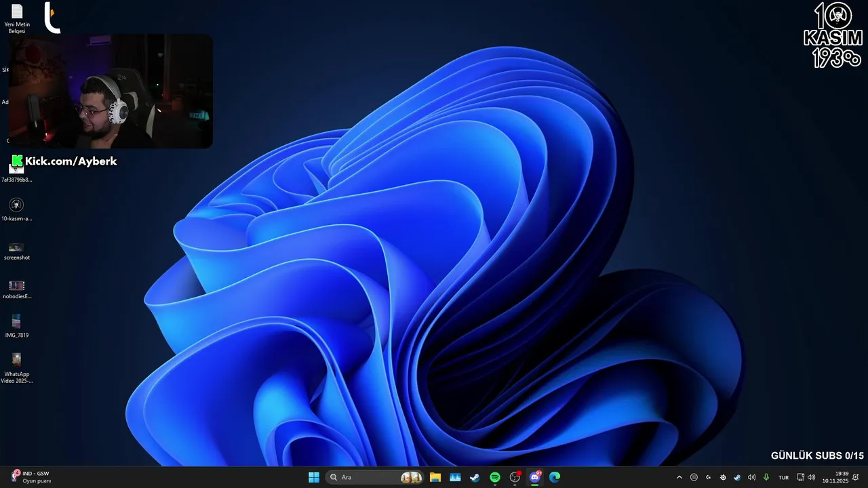The width and height of the screenshot is (868, 488).
Task: Select the nobodiesE... video file
Action: coord(16,288)
